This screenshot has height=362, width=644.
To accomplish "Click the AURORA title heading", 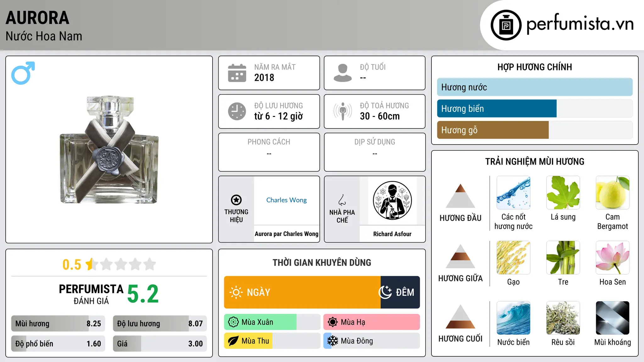I will pos(37,18).
